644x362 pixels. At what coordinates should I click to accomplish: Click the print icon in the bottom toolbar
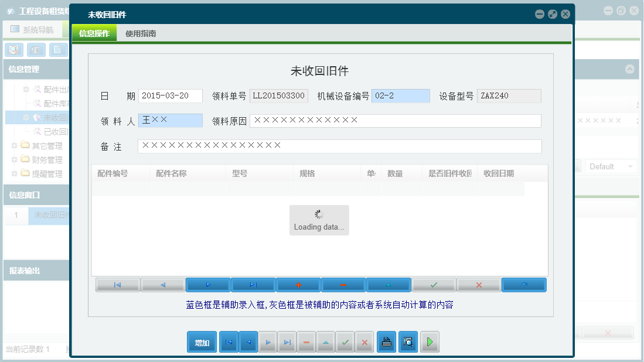click(386, 341)
